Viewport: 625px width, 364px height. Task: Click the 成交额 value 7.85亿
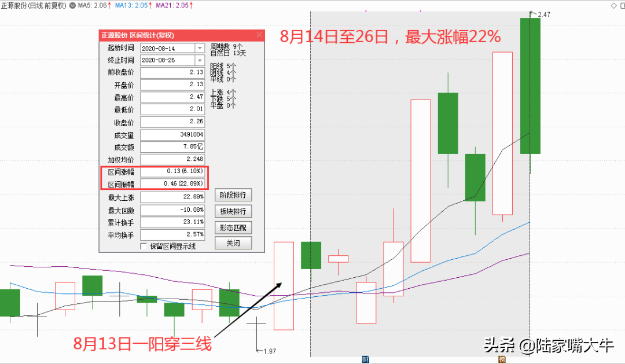coord(172,147)
